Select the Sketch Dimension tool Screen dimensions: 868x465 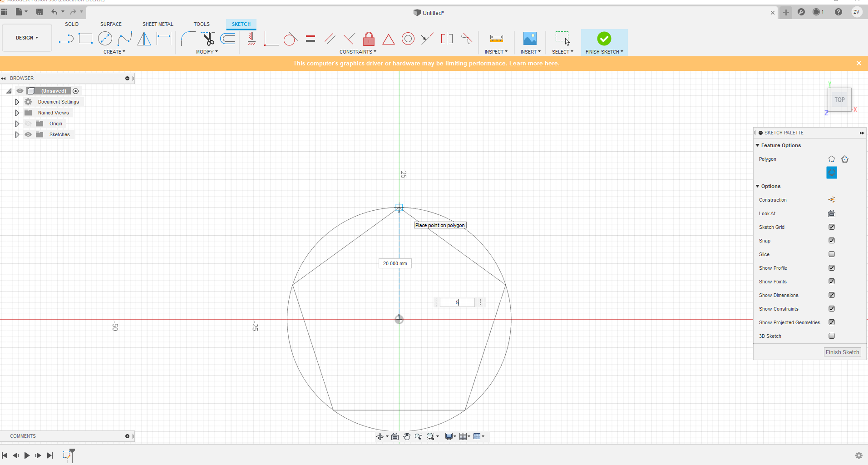[164, 39]
